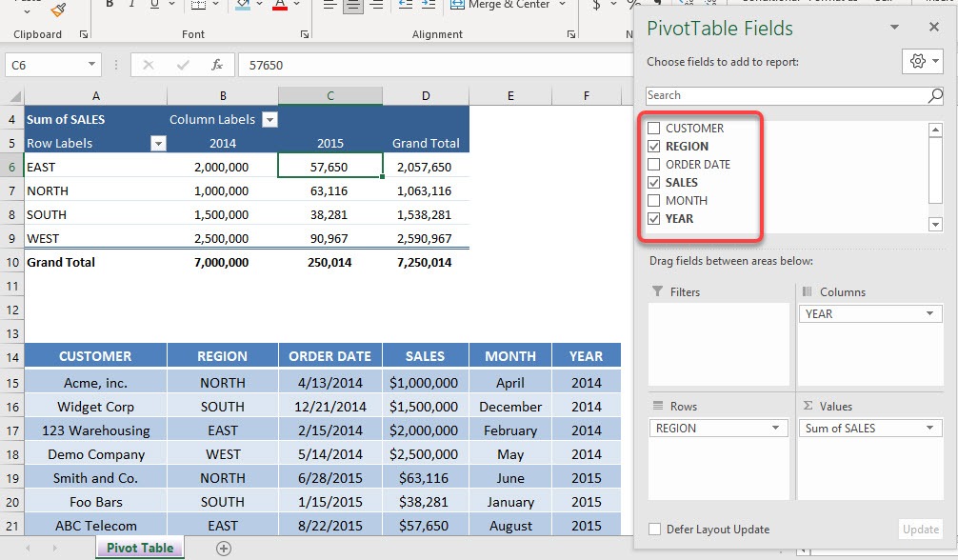Add a new worksheet with plus button
This screenshot has height=560, width=958.
224,548
